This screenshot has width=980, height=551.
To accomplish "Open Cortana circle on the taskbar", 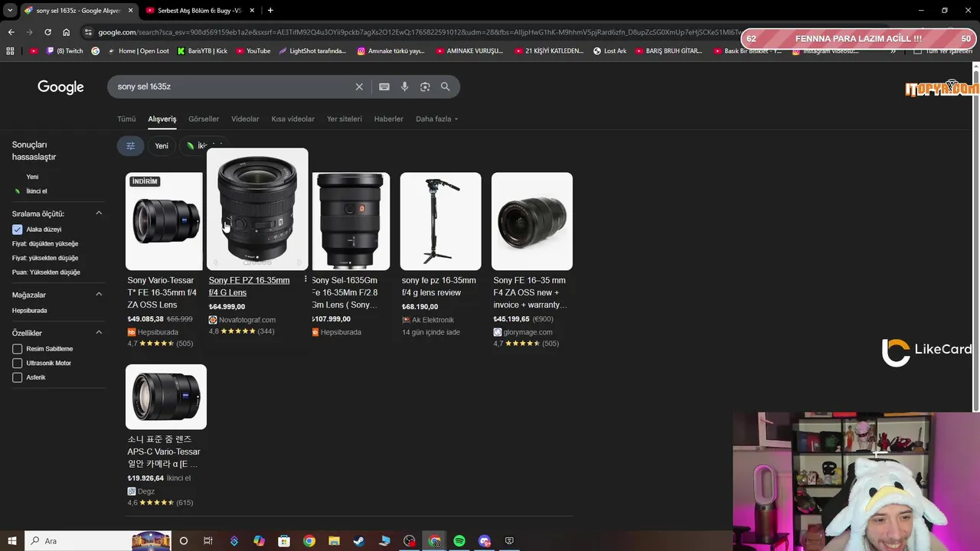I will pyautogui.click(x=183, y=541).
